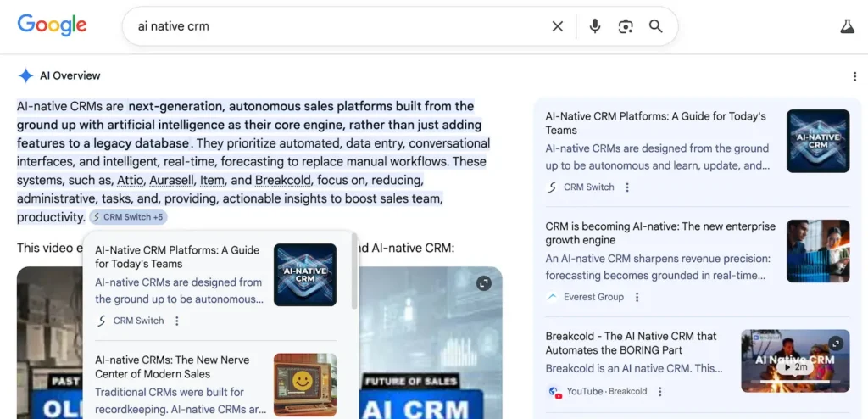This screenshot has height=419, width=868.
Task: Start voice search with microphone icon
Action: pyautogui.click(x=594, y=26)
